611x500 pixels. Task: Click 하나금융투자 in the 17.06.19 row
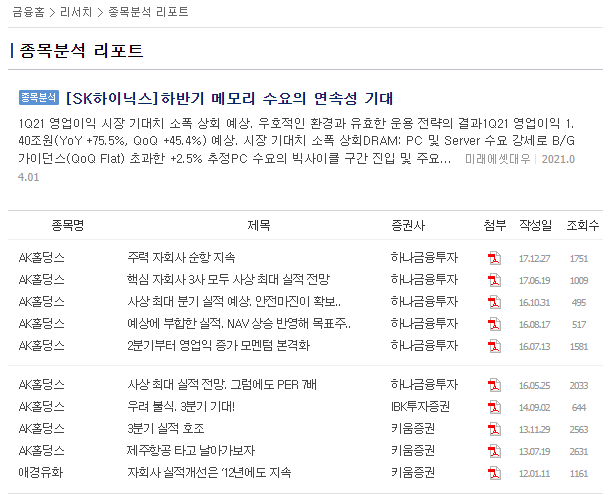pyautogui.click(x=424, y=279)
